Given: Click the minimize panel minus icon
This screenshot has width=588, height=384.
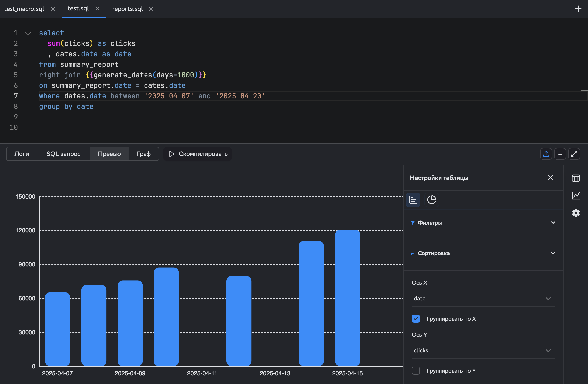Looking at the screenshot, I should [560, 154].
